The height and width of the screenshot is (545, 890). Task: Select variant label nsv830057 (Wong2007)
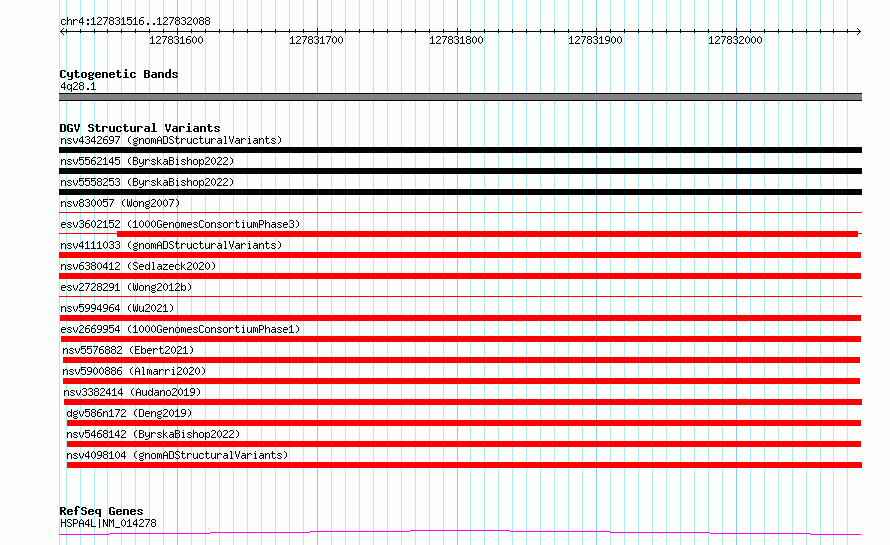click(x=120, y=203)
